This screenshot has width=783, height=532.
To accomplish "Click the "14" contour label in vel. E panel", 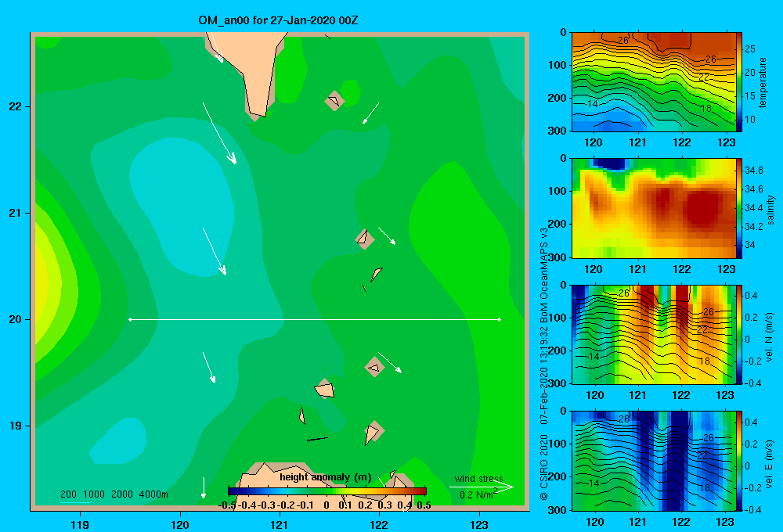I will click(594, 483).
